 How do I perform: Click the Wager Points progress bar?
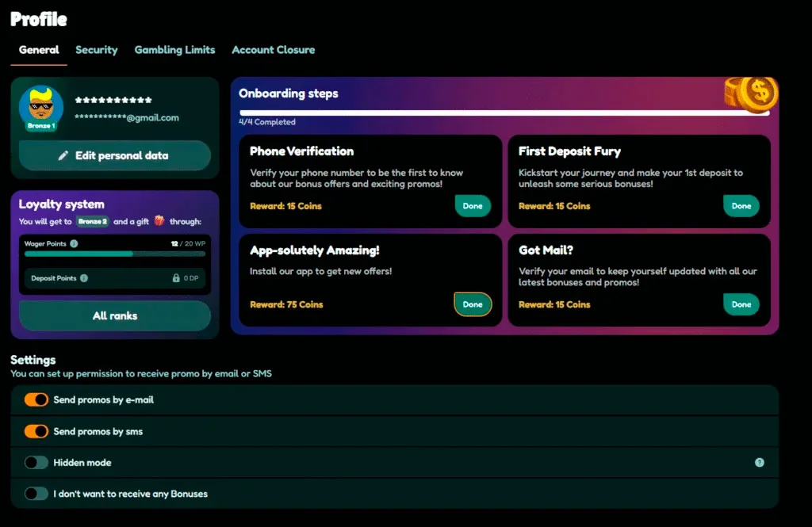pos(115,254)
